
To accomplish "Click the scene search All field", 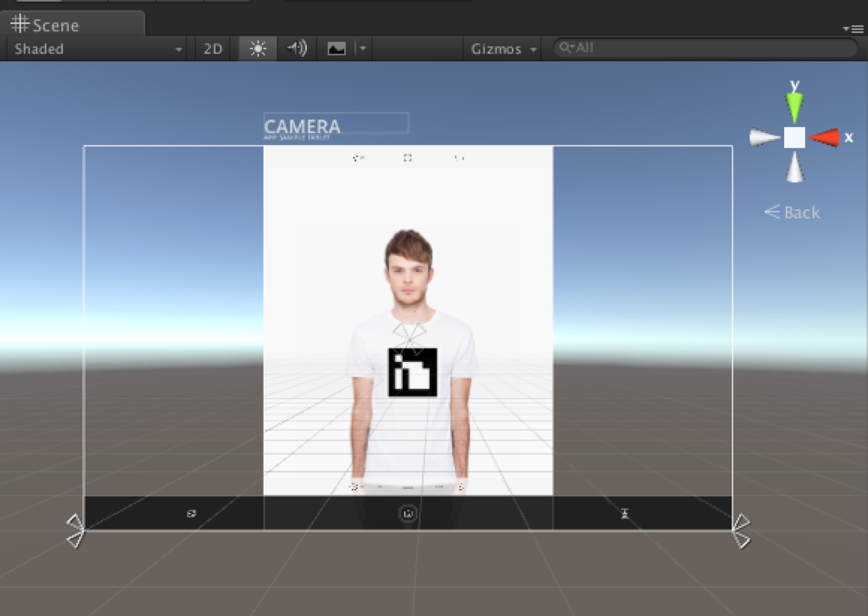I will pyautogui.click(x=705, y=47).
